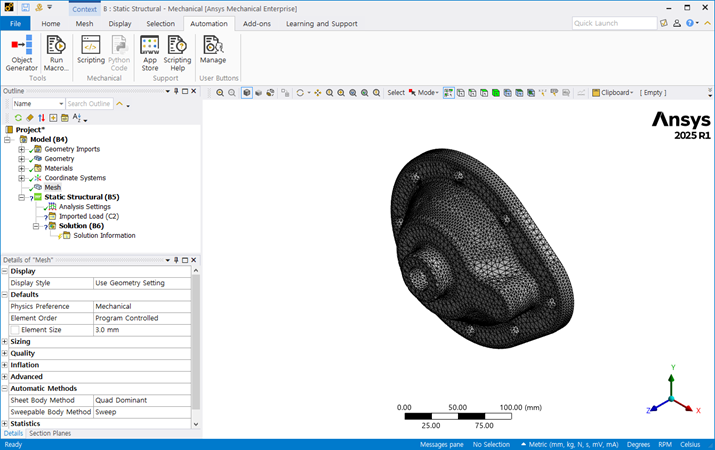Expand the Coordinate Systems node
This screenshot has height=450, width=715.
21,178
